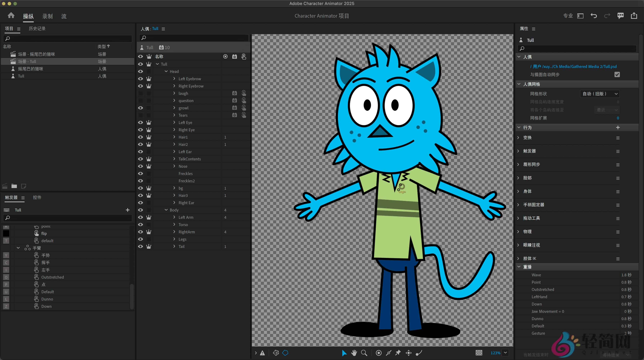
Task: Select the Pin tool in scene toolbar
Action: click(398, 353)
